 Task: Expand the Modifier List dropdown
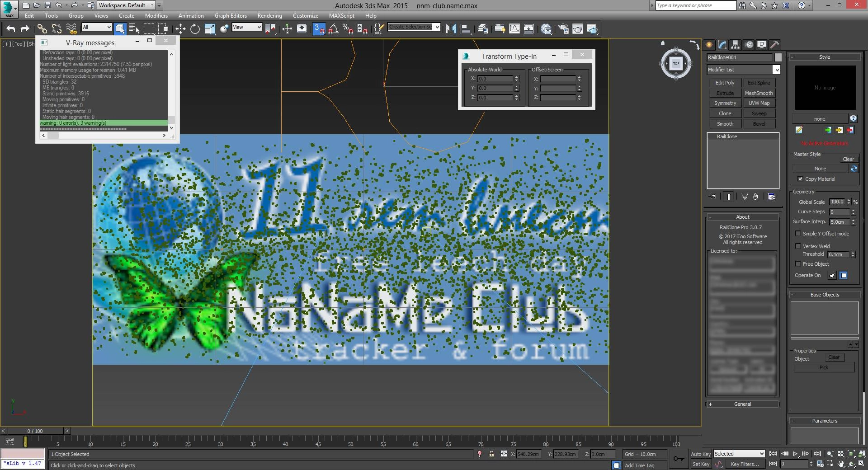(x=776, y=70)
